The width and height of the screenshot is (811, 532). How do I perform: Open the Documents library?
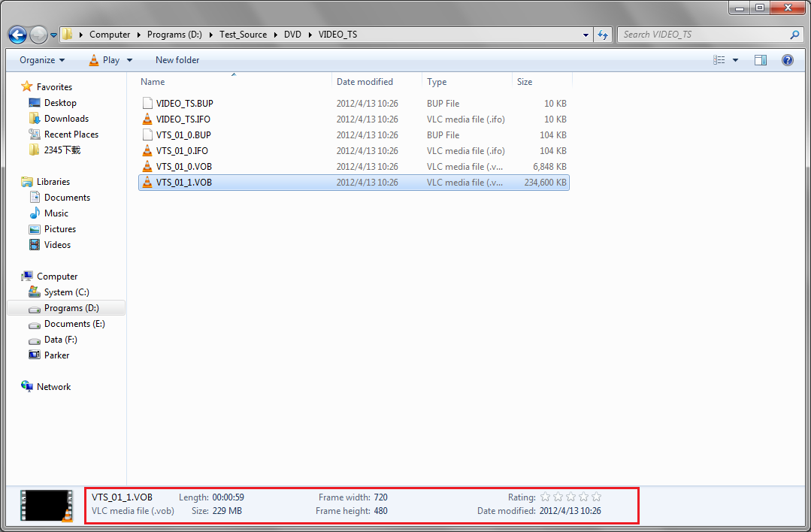[67, 198]
